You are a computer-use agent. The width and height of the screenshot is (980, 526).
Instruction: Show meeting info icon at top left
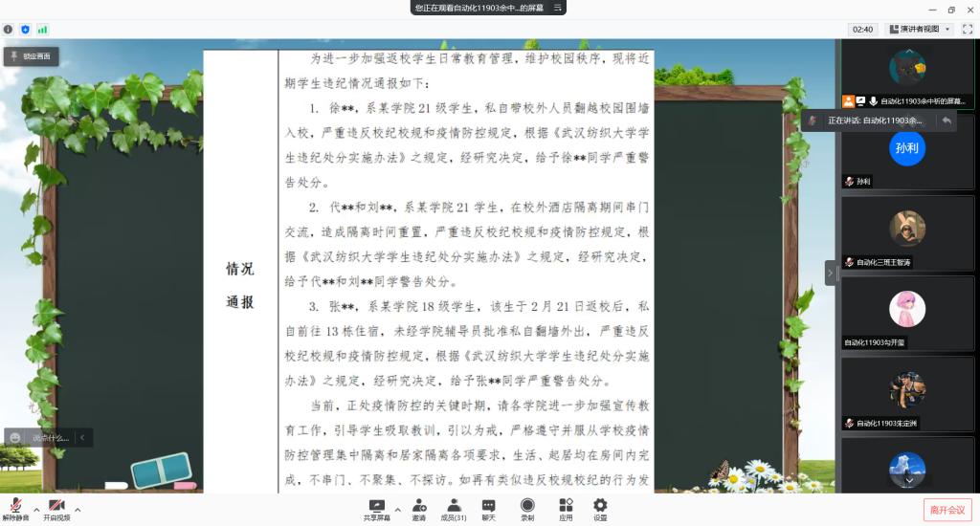pos(9,30)
